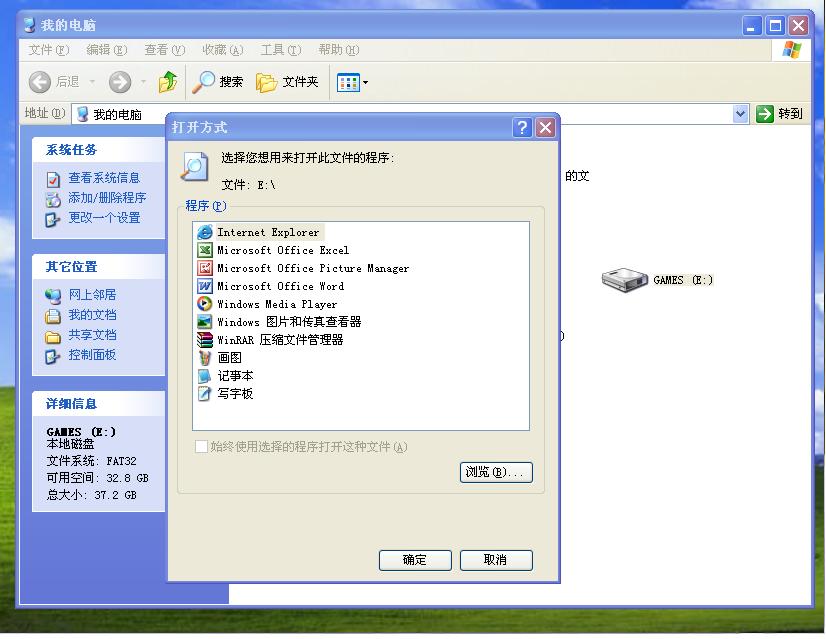Pick the Microsoft Office Picture Manager icon

click(x=204, y=268)
